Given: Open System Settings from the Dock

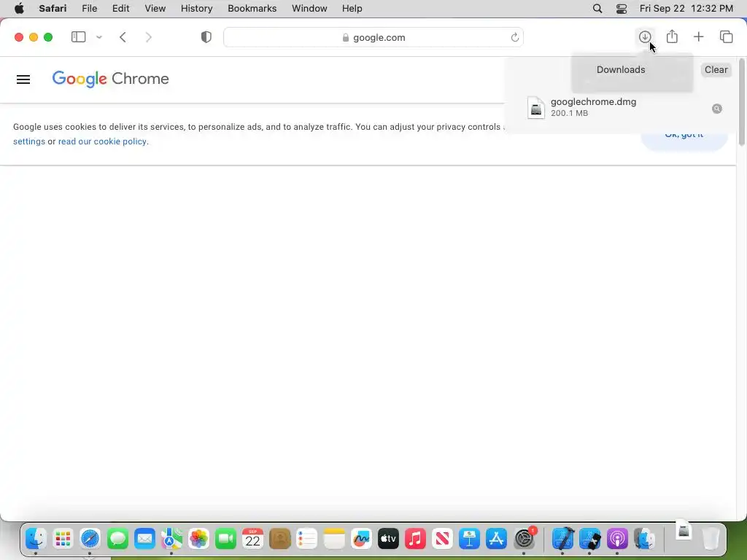Looking at the screenshot, I should [525, 539].
